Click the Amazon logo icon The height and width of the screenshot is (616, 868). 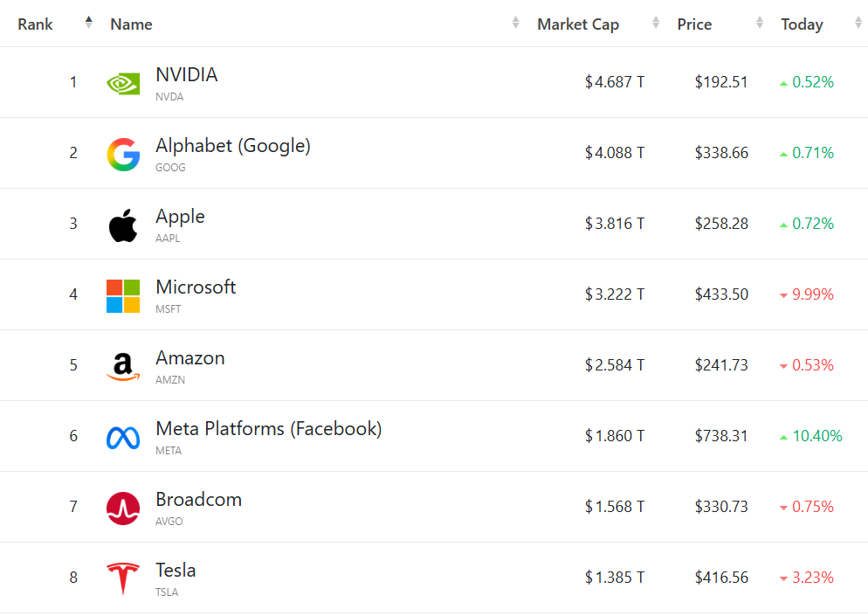pyautogui.click(x=123, y=367)
